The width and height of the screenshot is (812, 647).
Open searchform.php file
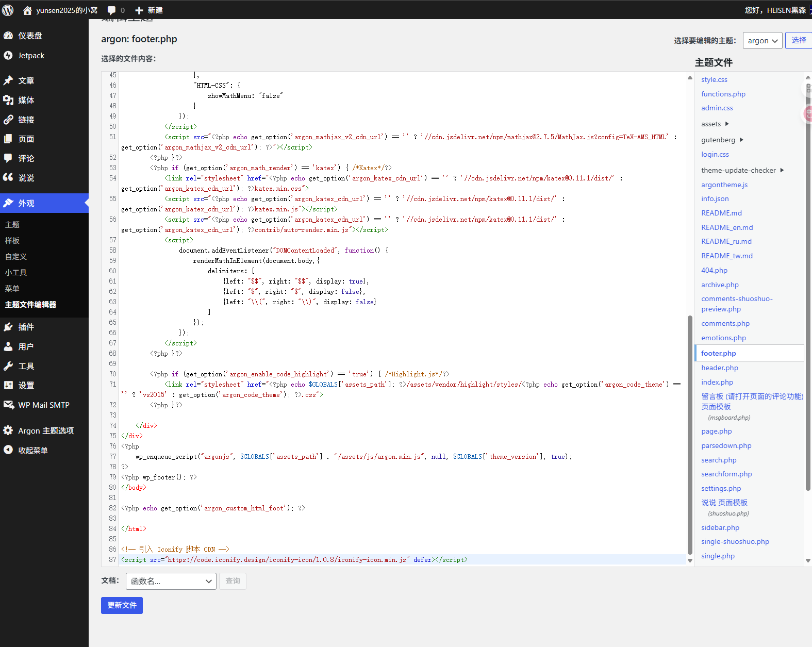point(726,474)
